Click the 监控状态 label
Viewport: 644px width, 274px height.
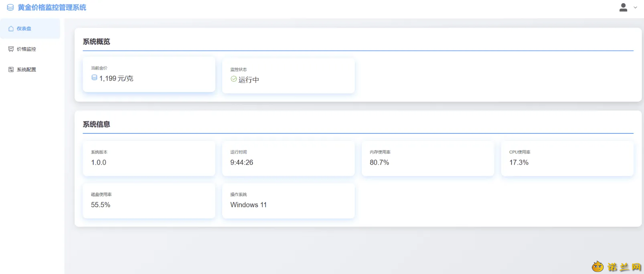coord(239,70)
